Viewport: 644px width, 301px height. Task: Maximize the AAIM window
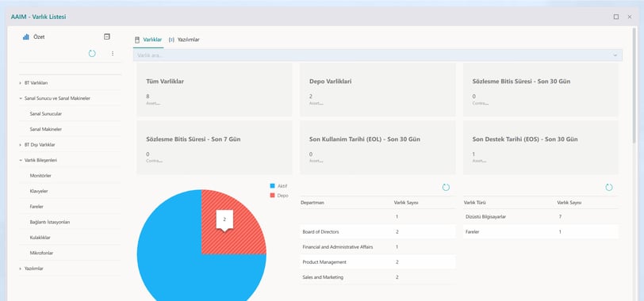[x=616, y=17]
